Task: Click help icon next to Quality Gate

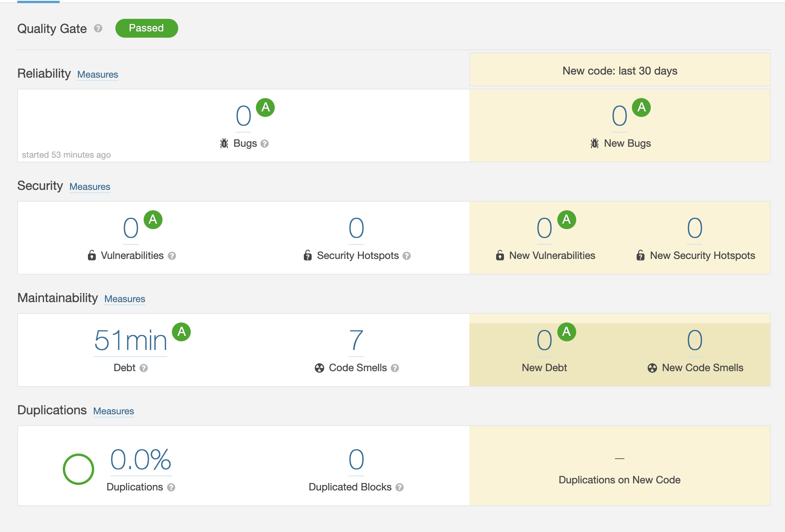Action: pos(98,28)
